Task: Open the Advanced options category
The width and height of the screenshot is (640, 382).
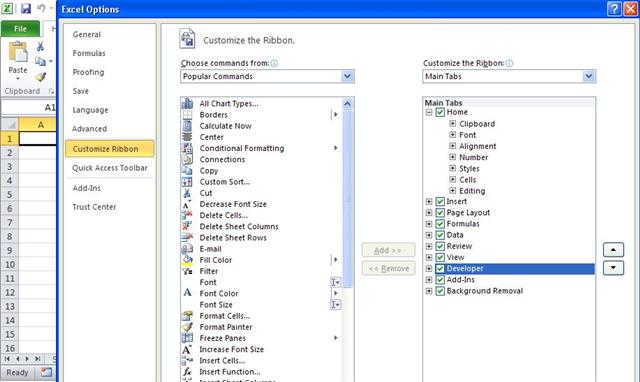Action: [89, 129]
